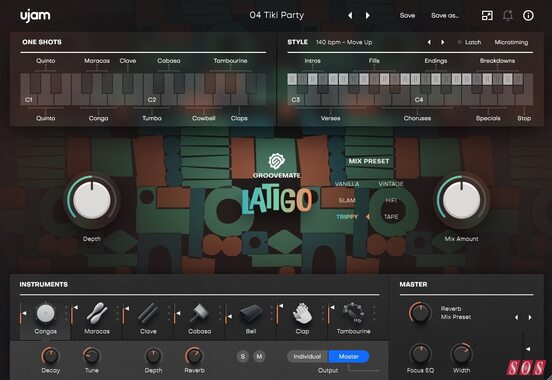Click the Endings label
This screenshot has width=552, height=380.
point(435,61)
